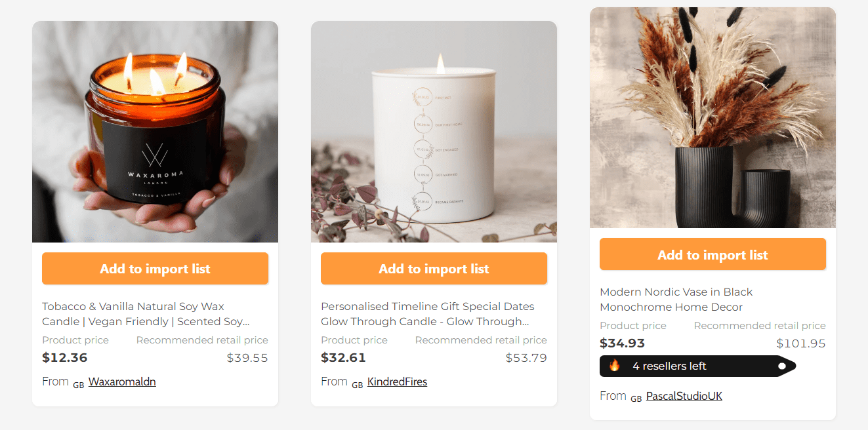Visit the KindredFires supplier profile
Image resolution: width=868 pixels, height=430 pixels.
pos(397,381)
